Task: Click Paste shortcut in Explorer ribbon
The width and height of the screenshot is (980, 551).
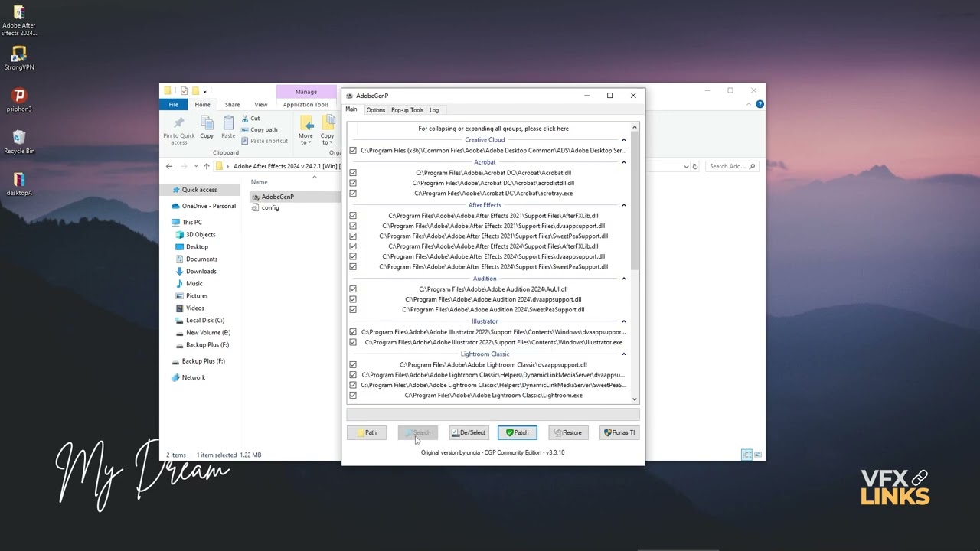Action: click(x=265, y=141)
